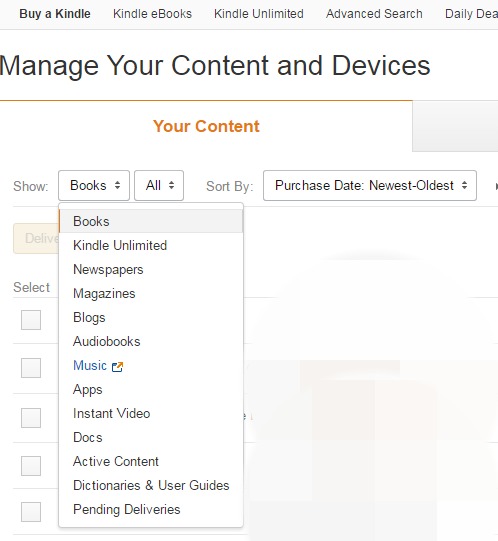Open the Purchase Date sort dropdown

(370, 185)
